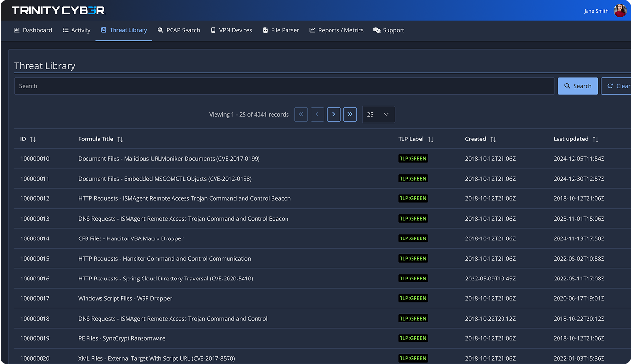
Task: Go to next page of records
Action: pyautogui.click(x=333, y=114)
